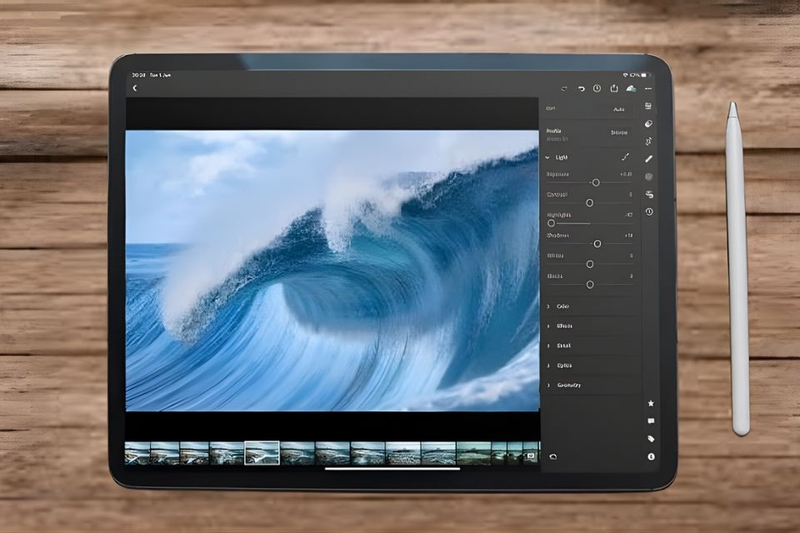Click the battery indicator in status bar
Screen dimensions: 800x533
pos(644,75)
